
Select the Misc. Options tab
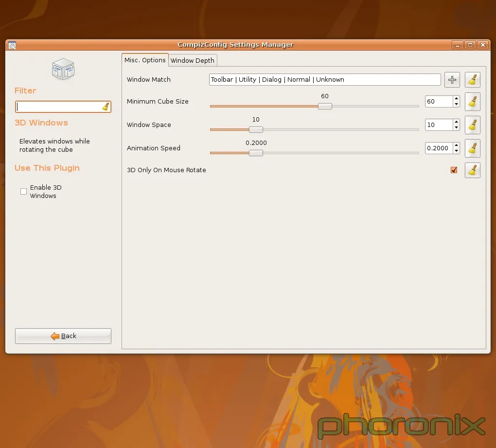click(145, 60)
